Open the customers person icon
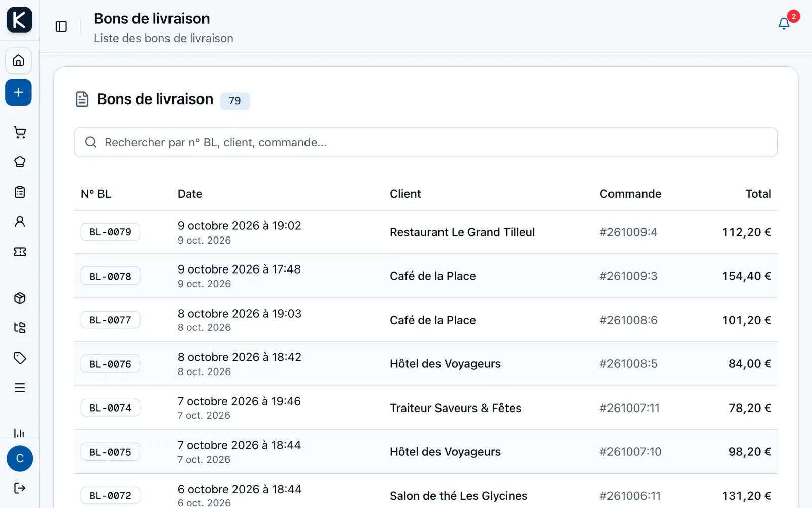The width and height of the screenshot is (812, 508). (x=20, y=222)
